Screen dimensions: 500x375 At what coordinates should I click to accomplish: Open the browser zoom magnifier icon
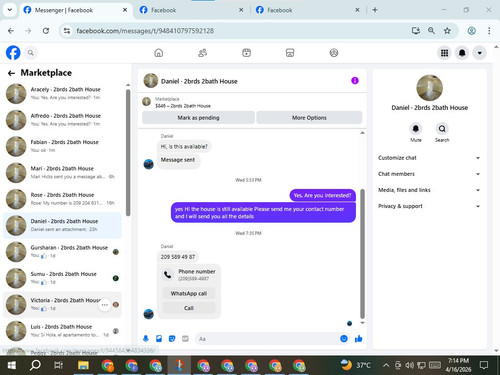click(x=431, y=31)
